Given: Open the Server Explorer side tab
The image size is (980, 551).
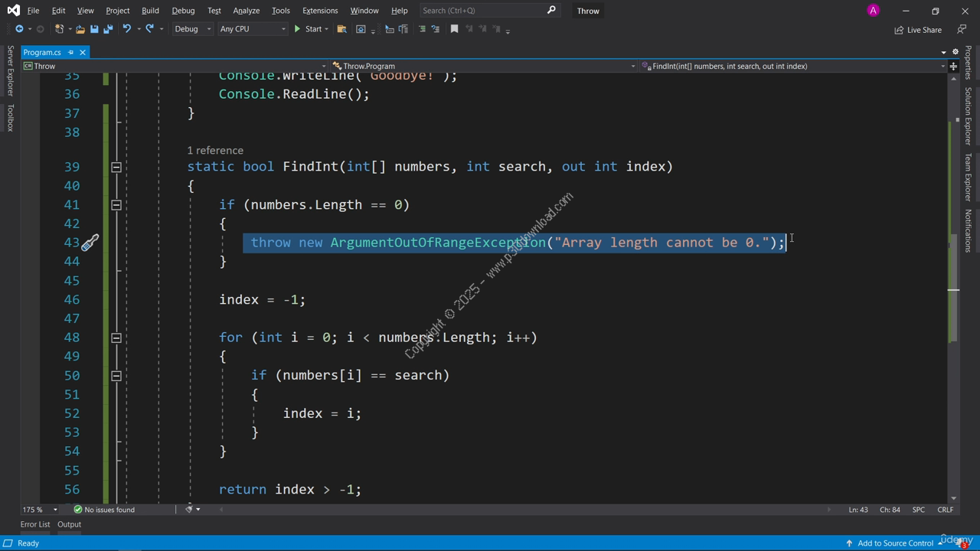Looking at the screenshot, I should coord(10,70).
